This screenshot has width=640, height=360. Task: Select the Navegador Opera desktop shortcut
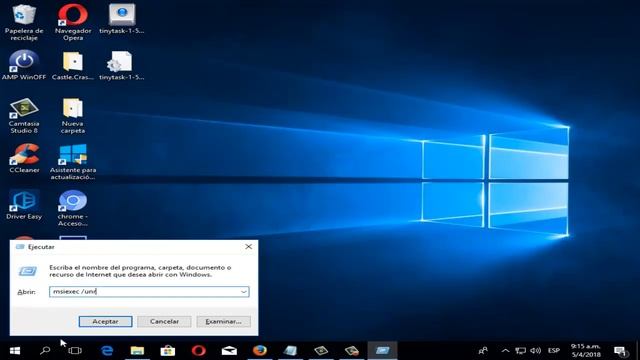73,21
